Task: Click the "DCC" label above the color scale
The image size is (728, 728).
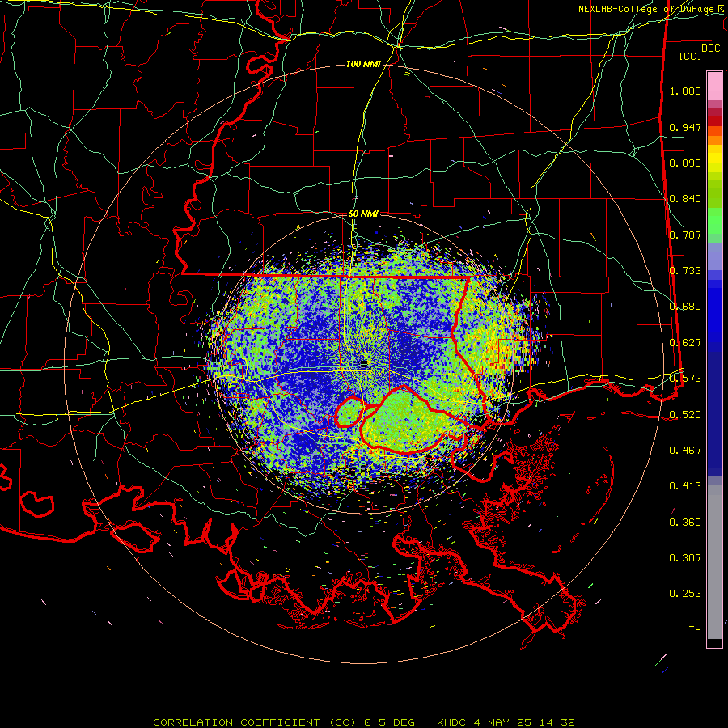Action: (711, 48)
